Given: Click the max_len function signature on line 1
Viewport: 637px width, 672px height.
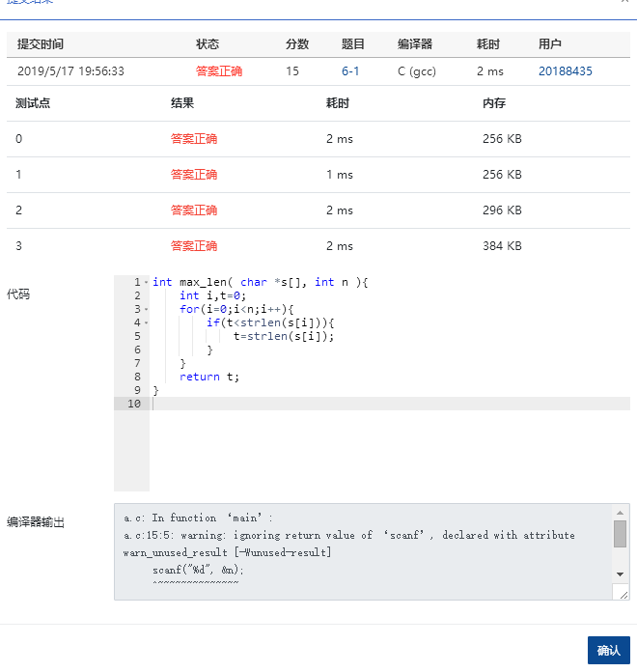Looking at the screenshot, I should (261, 282).
